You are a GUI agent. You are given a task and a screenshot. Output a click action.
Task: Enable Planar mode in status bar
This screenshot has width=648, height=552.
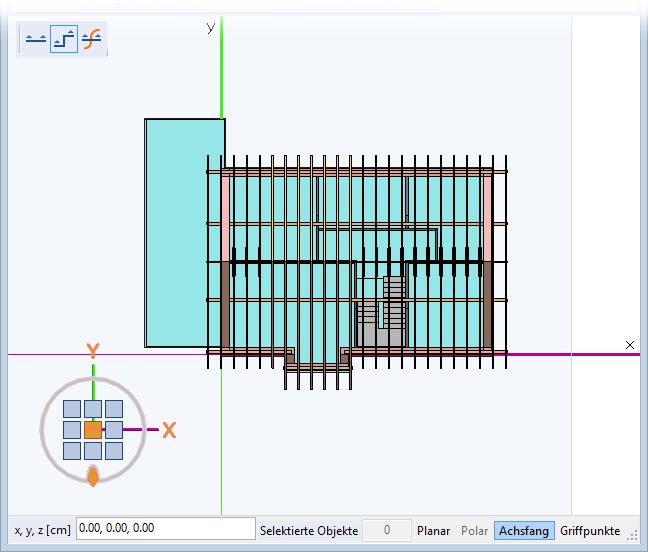click(x=434, y=531)
